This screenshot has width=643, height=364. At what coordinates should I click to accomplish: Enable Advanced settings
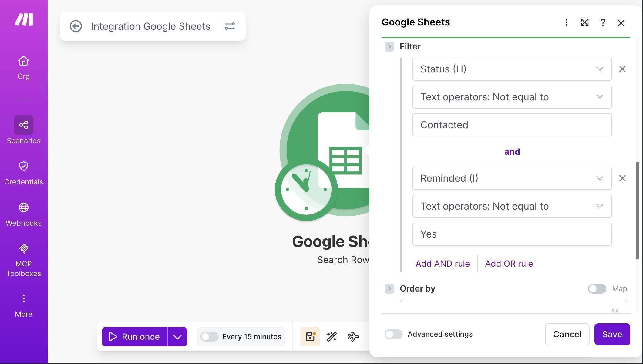(393, 334)
